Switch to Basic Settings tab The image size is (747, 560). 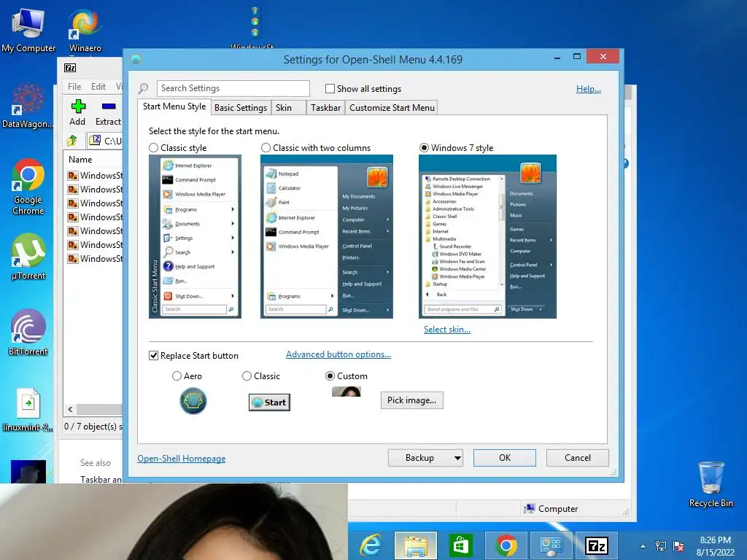241,108
